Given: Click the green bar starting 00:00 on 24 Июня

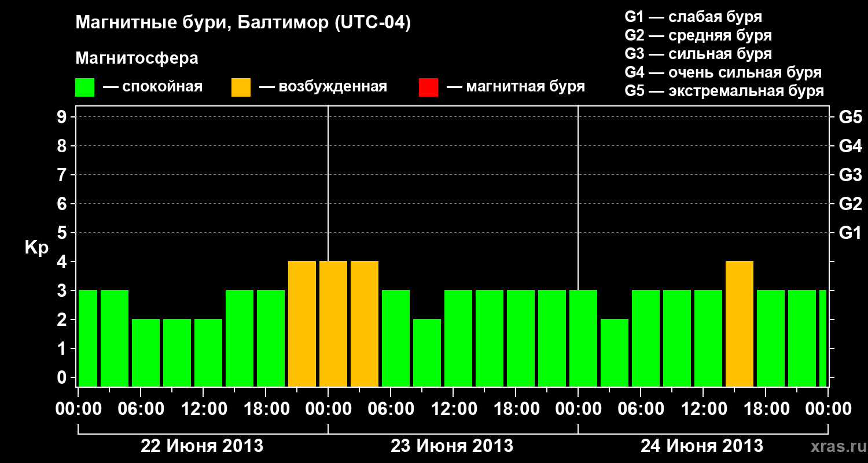Looking at the screenshot, I should pyautogui.click(x=583, y=339).
